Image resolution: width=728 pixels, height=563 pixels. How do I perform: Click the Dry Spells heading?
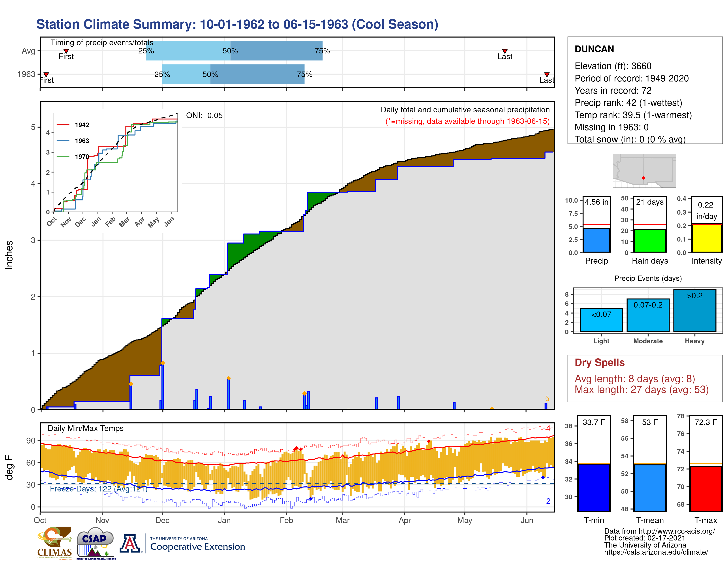[599, 363]
